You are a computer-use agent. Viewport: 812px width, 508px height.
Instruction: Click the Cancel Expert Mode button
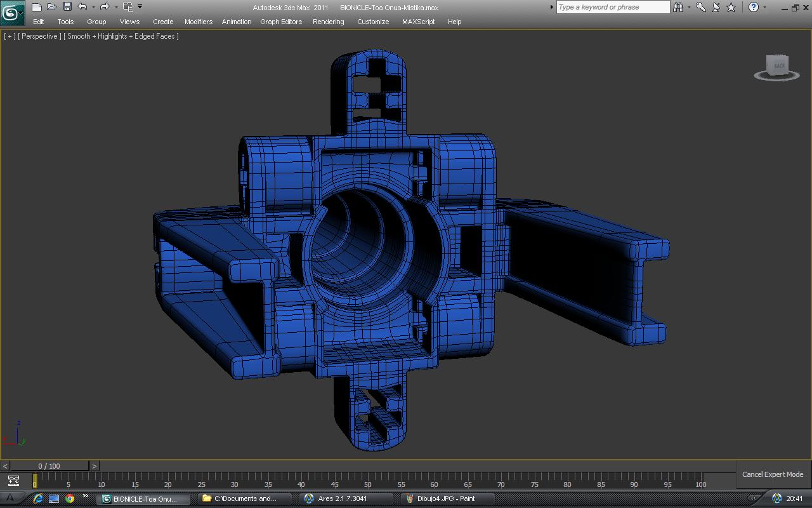click(x=773, y=474)
